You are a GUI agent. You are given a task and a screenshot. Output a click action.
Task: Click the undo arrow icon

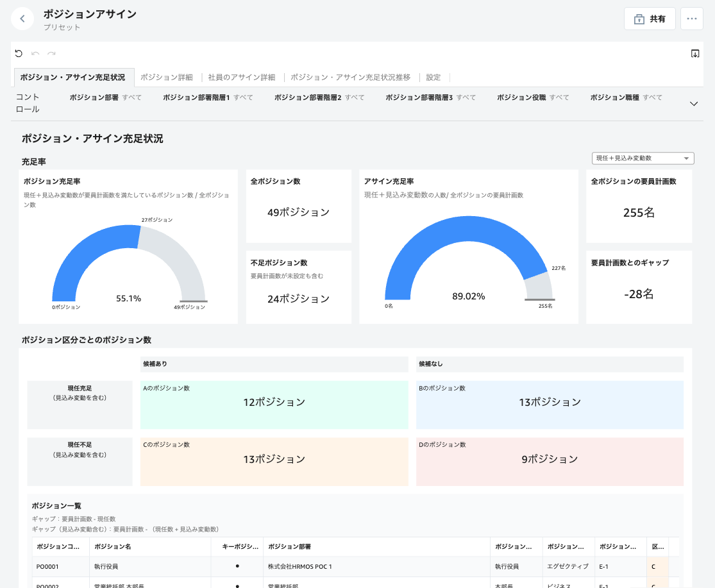tap(35, 54)
